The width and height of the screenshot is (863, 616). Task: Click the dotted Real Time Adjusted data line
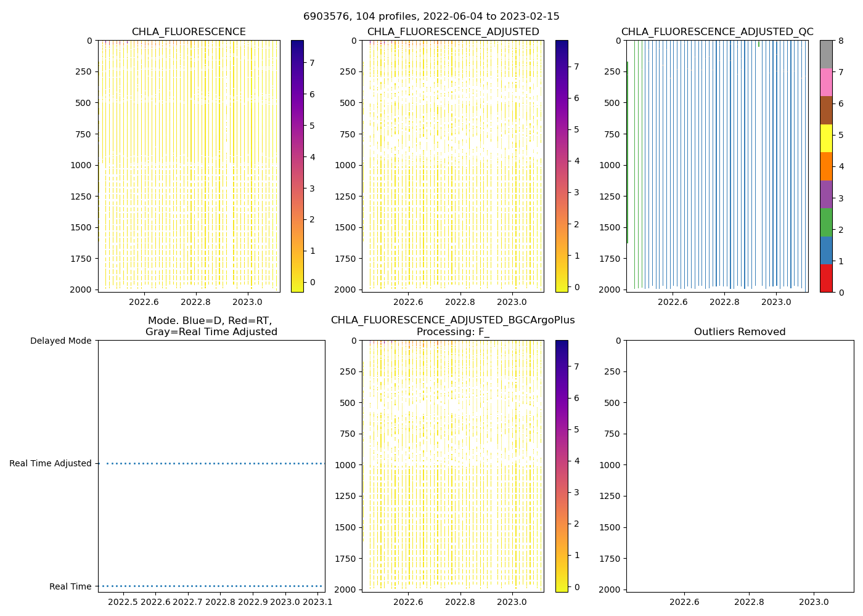pyautogui.click(x=216, y=463)
